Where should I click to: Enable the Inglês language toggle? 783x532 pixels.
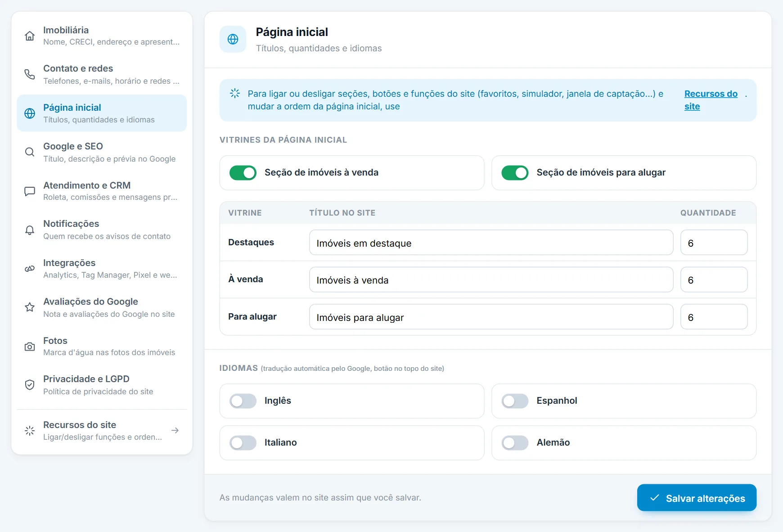pyautogui.click(x=243, y=401)
